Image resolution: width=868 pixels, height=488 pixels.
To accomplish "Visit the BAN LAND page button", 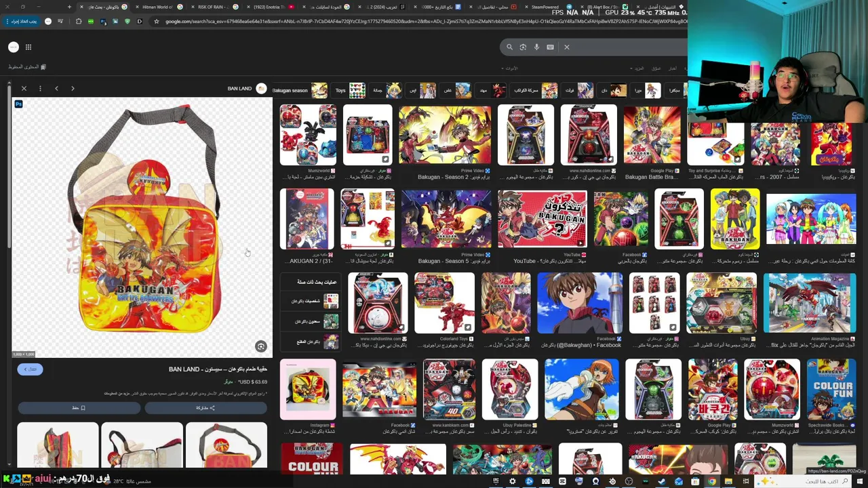I will 31,369.
